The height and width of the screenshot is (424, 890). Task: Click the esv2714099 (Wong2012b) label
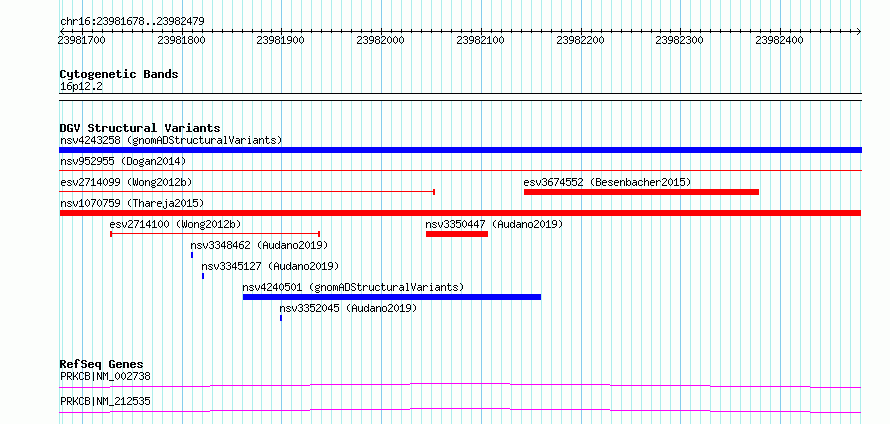tap(126, 182)
